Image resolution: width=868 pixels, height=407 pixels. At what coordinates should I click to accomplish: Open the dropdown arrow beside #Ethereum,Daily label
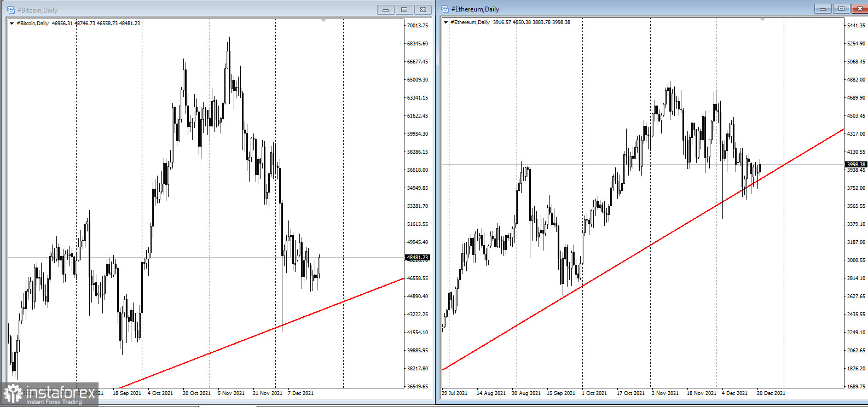446,22
